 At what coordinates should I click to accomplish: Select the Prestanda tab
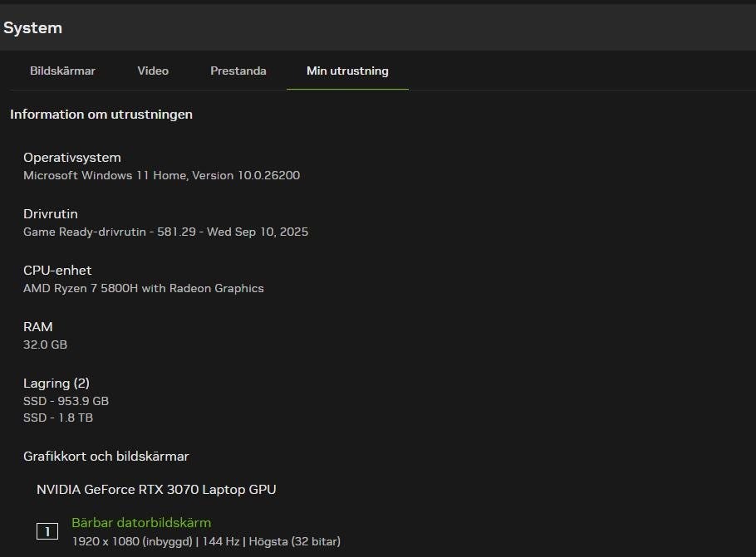(238, 71)
